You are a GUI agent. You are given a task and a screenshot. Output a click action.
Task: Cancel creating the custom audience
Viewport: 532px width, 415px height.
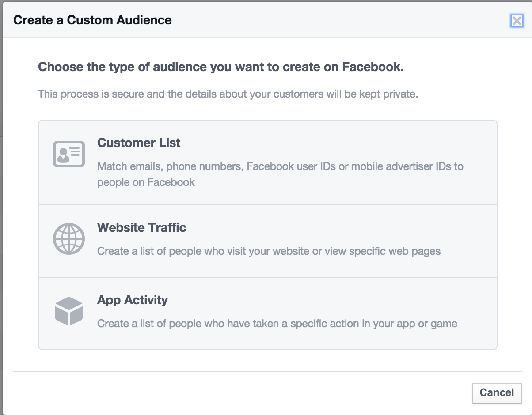click(x=497, y=393)
